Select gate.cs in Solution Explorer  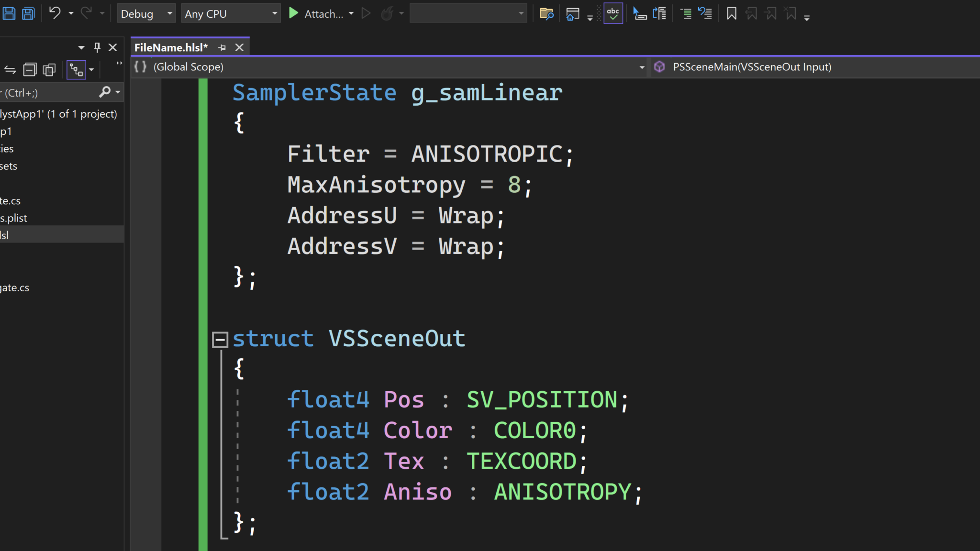coord(14,287)
